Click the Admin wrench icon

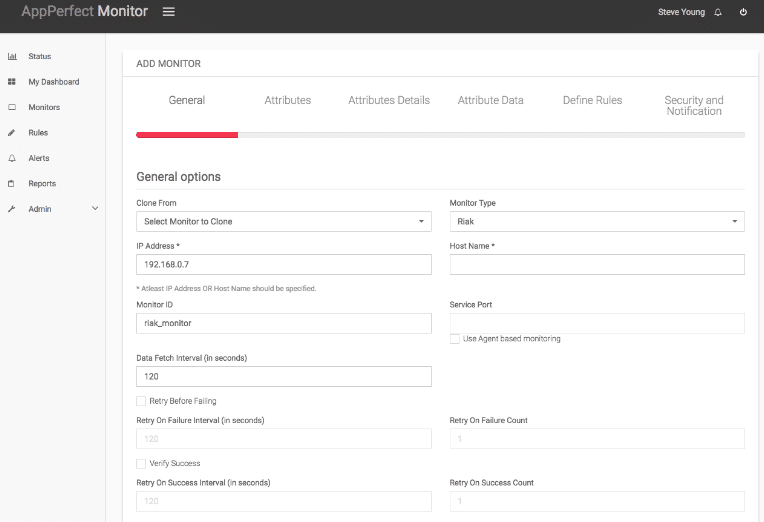tap(12, 209)
